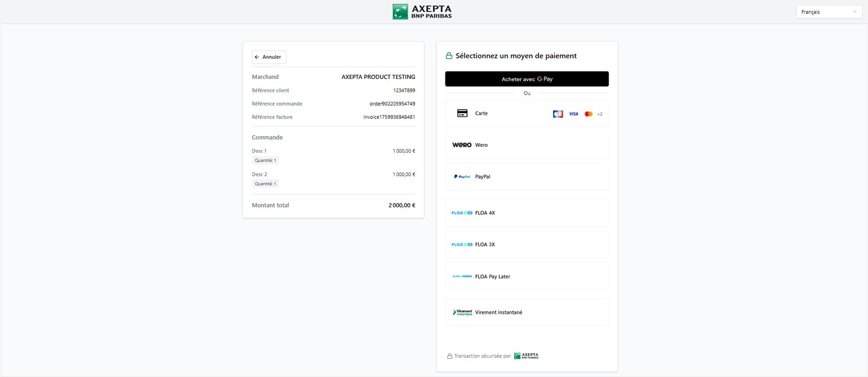Click the Virement instantané logo
Viewport: 868px width, 377px height.
[462, 312]
